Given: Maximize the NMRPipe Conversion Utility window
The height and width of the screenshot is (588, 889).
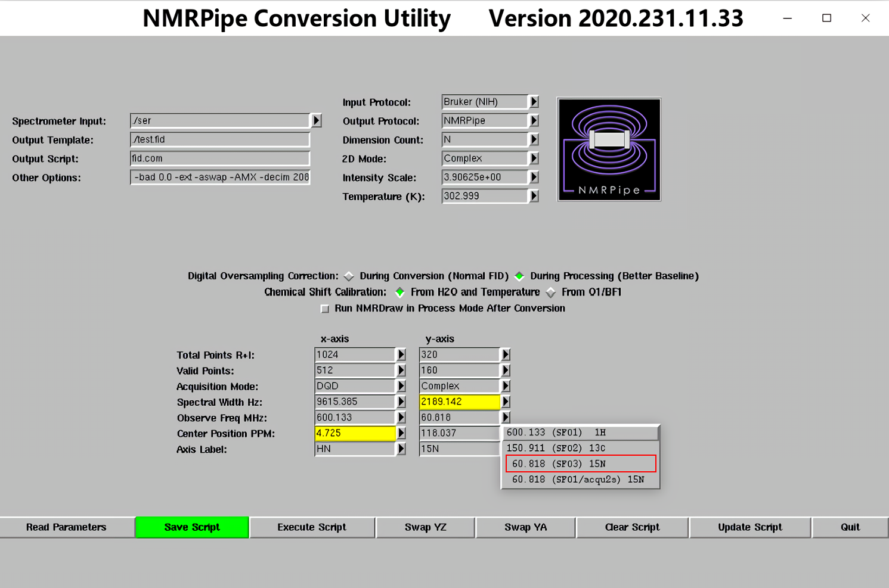Looking at the screenshot, I should click(x=826, y=18).
